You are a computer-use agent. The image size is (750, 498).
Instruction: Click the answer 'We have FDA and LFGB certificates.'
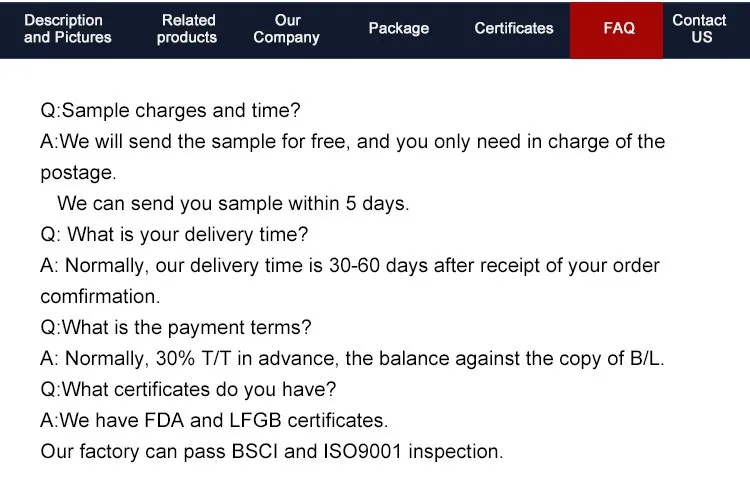[x=214, y=421]
